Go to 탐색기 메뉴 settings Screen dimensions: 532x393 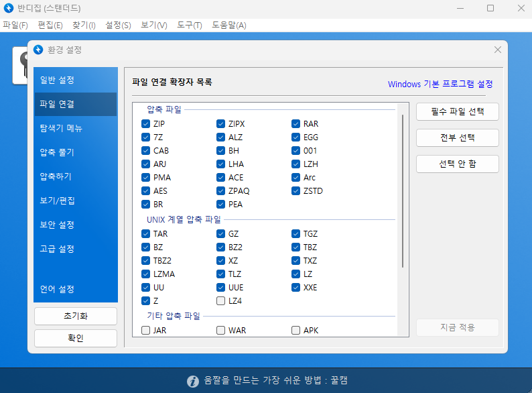(x=76, y=128)
